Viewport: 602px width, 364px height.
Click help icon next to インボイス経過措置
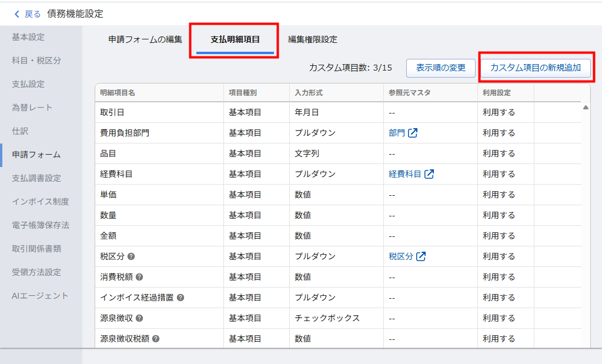click(x=180, y=298)
